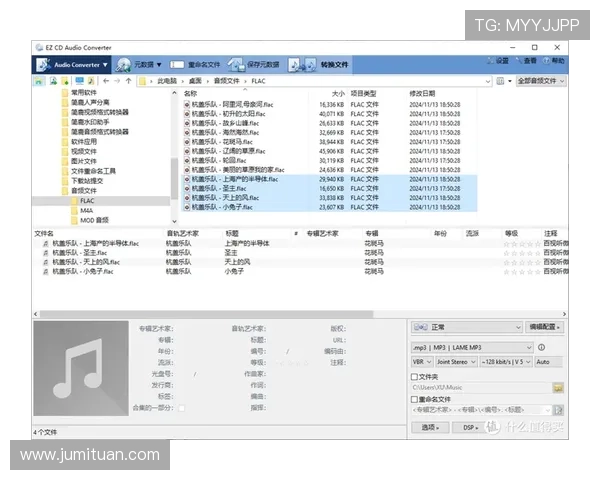Click the 选项 options button
The width and height of the screenshot is (600, 480).
430,428
